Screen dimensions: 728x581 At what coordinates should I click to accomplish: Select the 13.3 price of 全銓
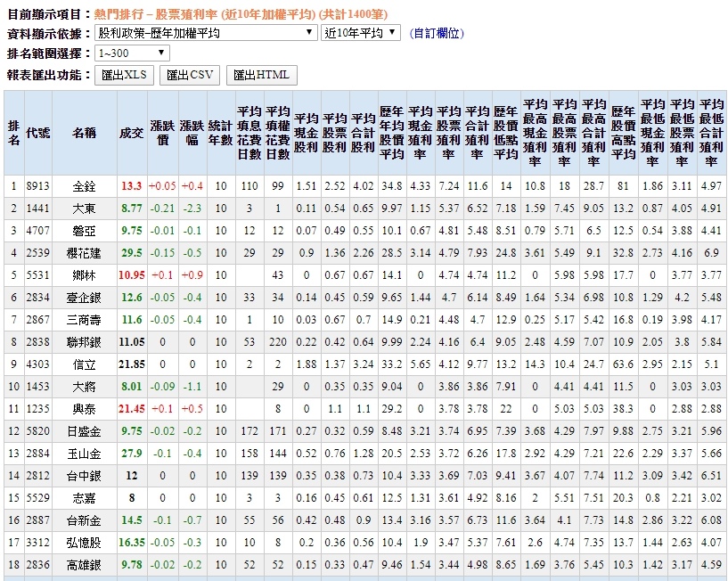coord(131,186)
